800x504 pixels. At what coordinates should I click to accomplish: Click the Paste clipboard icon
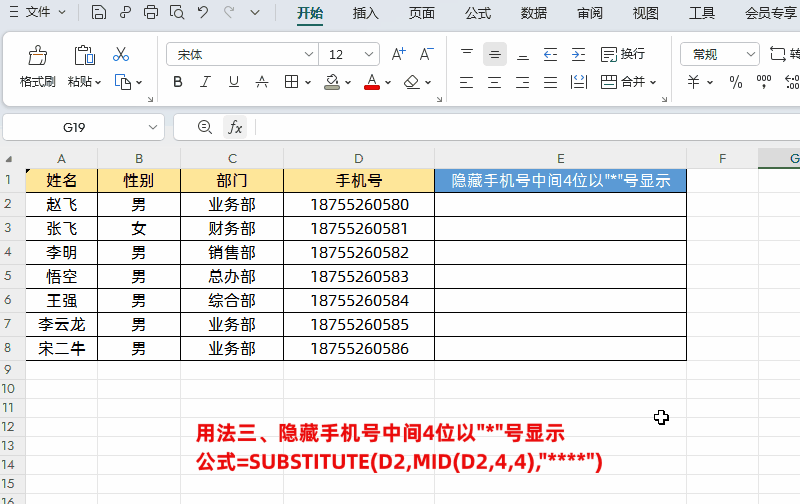tap(84, 55)
